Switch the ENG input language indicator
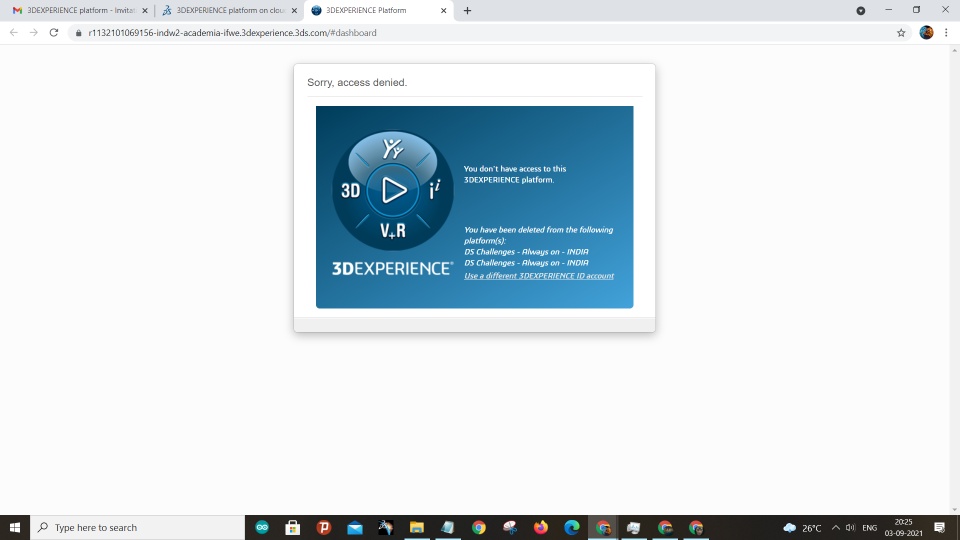960x540 pixels. pyautogui.click(x=869, y=528)
